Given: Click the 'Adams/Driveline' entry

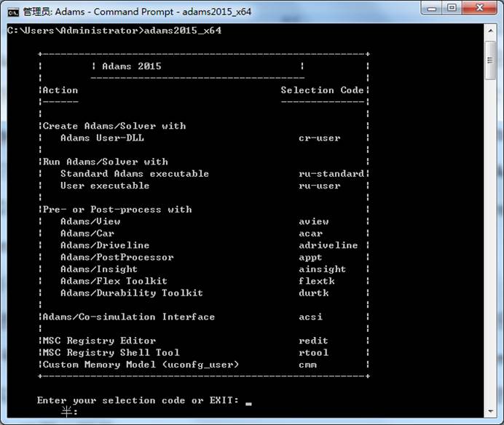Looking at the screenshot, I should 105,245.
